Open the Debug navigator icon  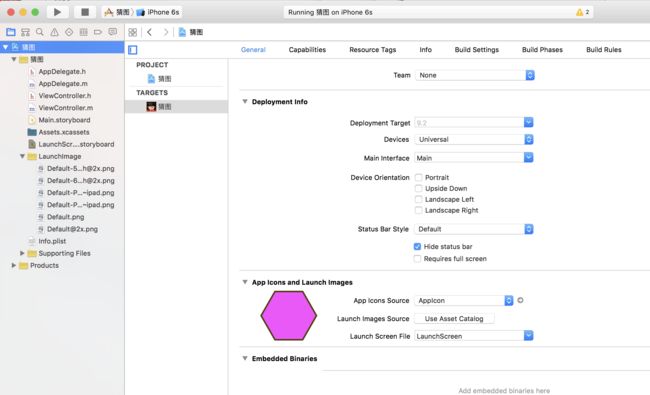tap(83, 32)
